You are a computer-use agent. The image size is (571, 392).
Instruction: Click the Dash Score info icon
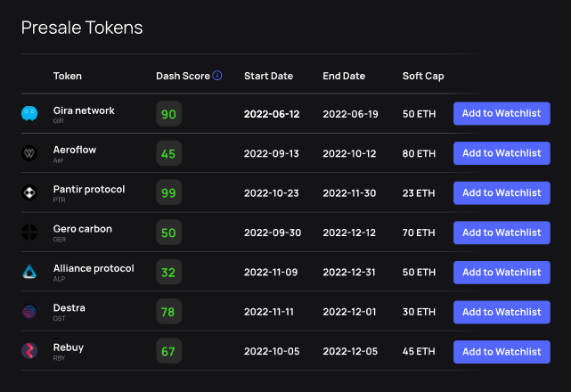point(217,76)
